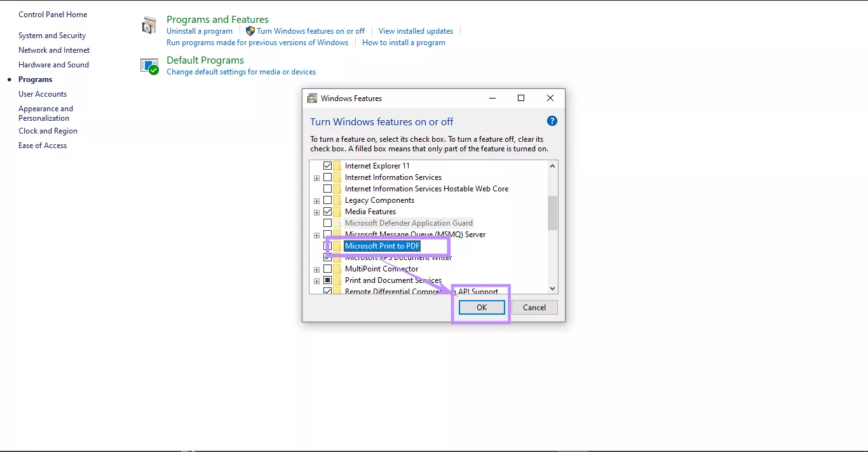
Task: Click the Default Programs icon
Action: coord(149,66)
